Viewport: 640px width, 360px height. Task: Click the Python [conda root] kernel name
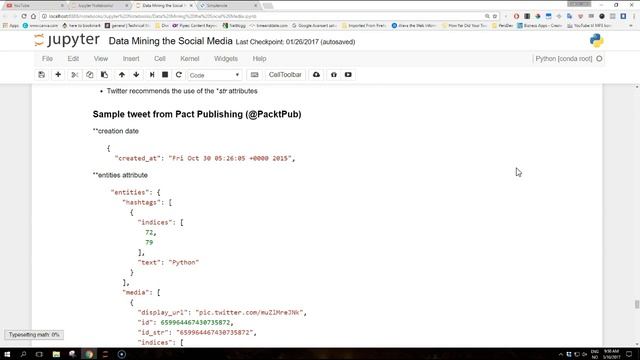(x=564, y=59)
